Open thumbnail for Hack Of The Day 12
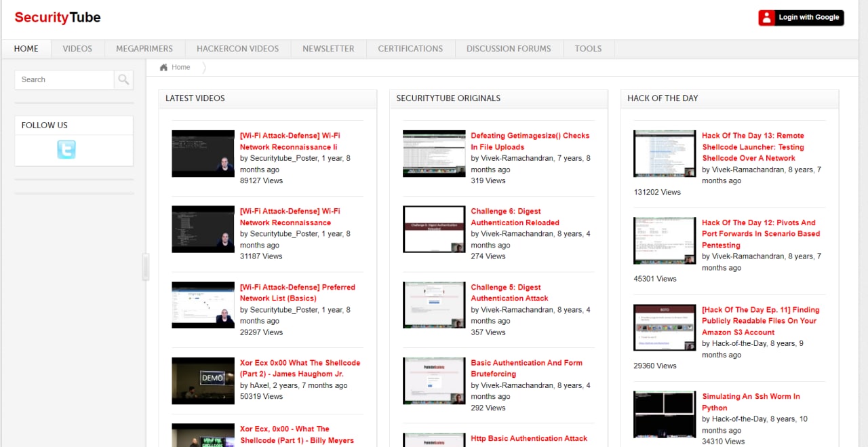The width and height of the screenshot is (868, 447). click(x=665, y=241)
